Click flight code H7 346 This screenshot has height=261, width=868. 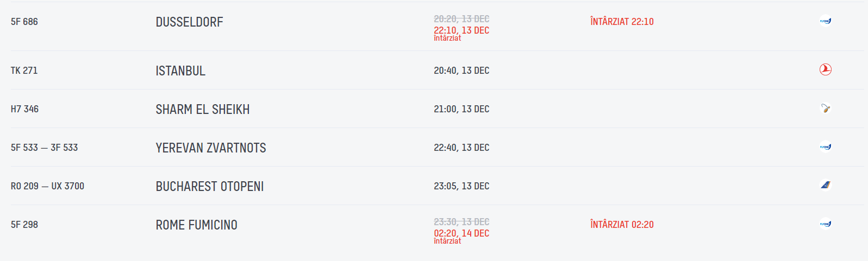point(24,109)
